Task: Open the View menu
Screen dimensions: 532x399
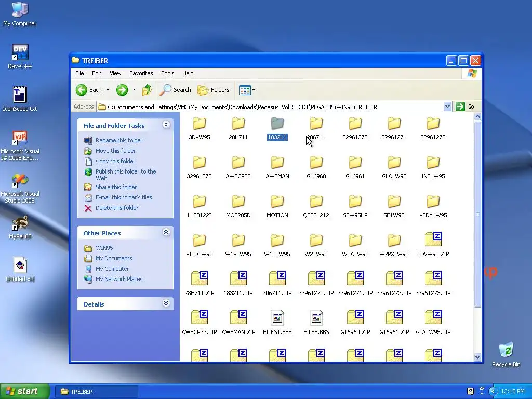Action: coord(115,73)
